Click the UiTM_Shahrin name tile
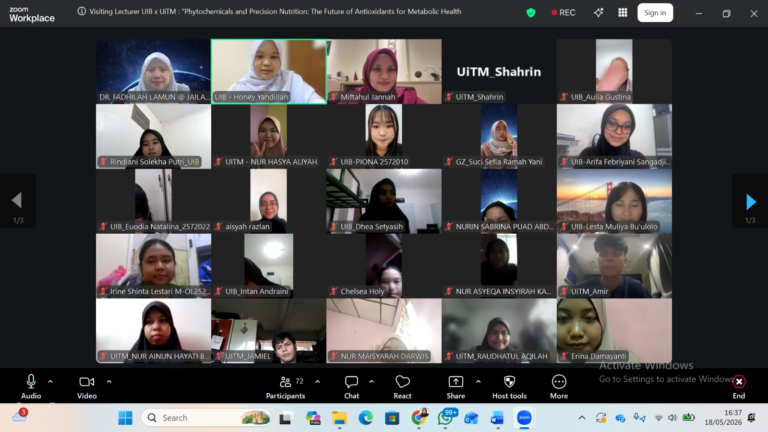The image size is (768, 432). [x=499, y=72]
